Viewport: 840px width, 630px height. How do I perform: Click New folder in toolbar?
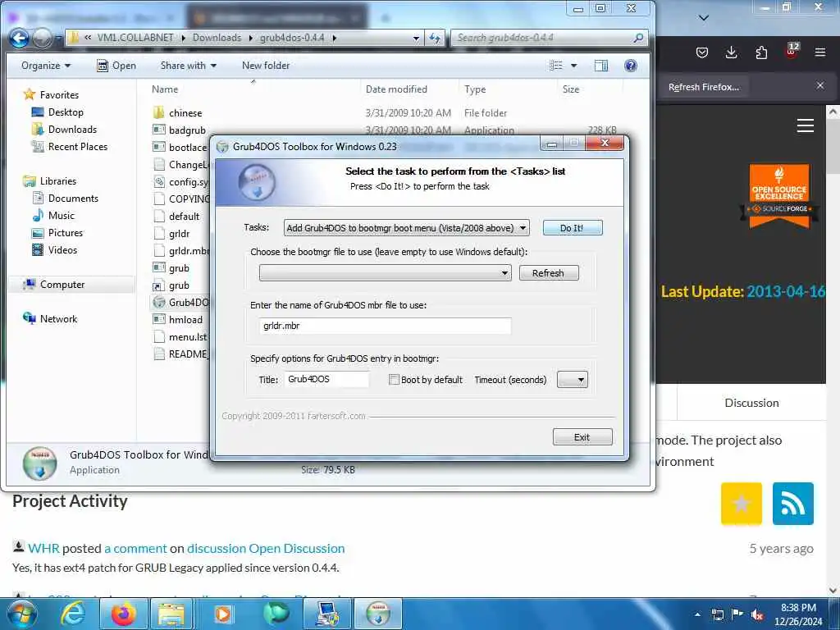coord(266,66)
